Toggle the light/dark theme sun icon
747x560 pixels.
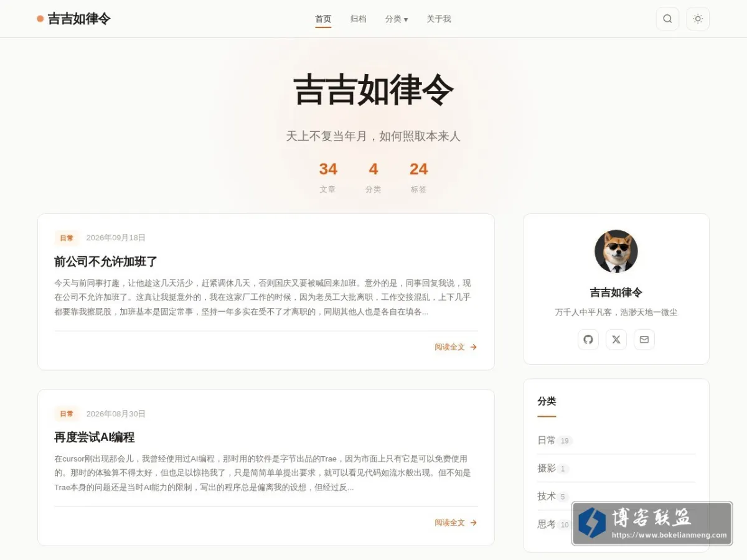tap(698, 19)
